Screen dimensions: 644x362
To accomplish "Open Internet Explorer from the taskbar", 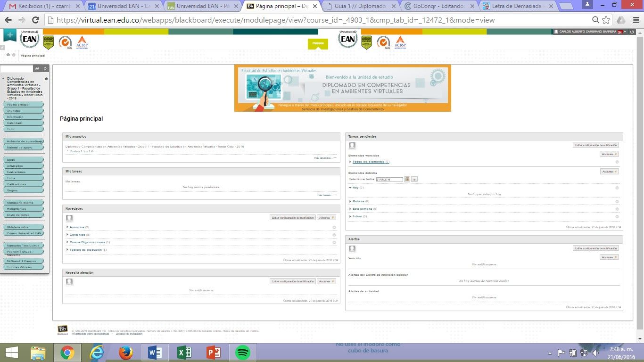I will click(96, 353).
